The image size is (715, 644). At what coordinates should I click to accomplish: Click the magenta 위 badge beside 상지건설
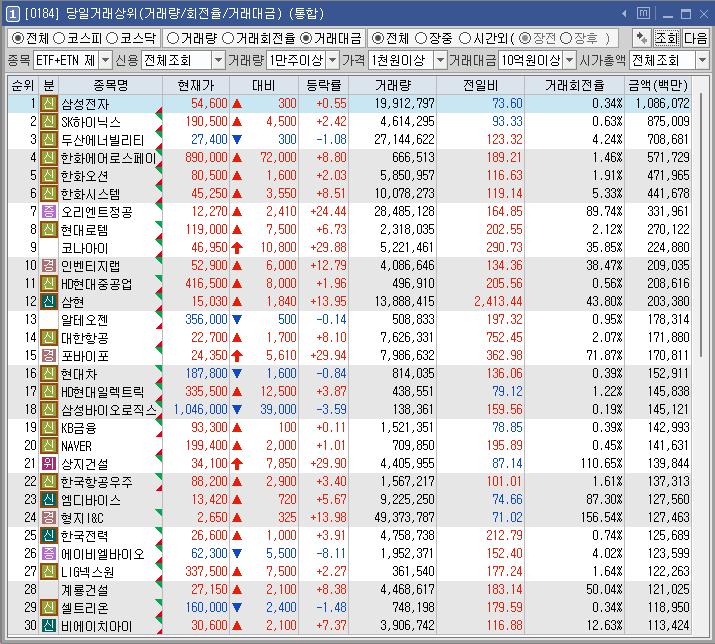[49, 463]
